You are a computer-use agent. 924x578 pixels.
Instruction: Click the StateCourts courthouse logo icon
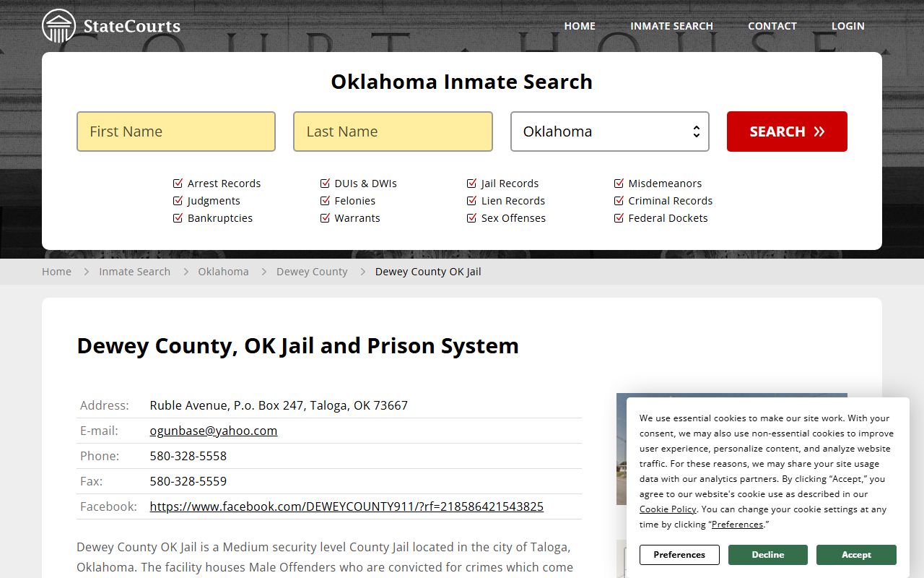[x=58, y=26]
